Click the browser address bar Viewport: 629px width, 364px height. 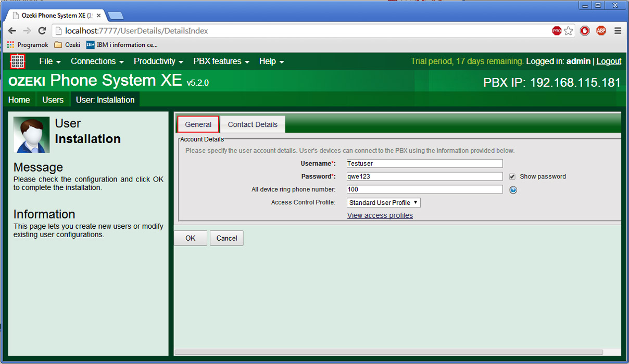click(x=302, y=31)
